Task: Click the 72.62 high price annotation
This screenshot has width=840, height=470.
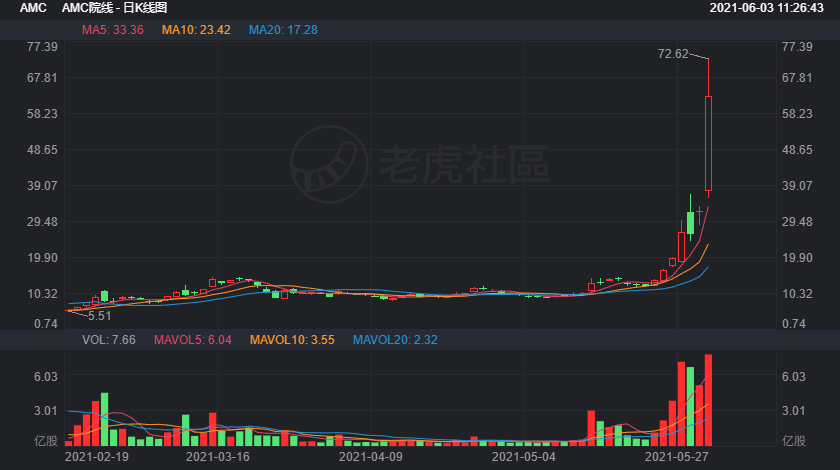Action: (673, 54)
